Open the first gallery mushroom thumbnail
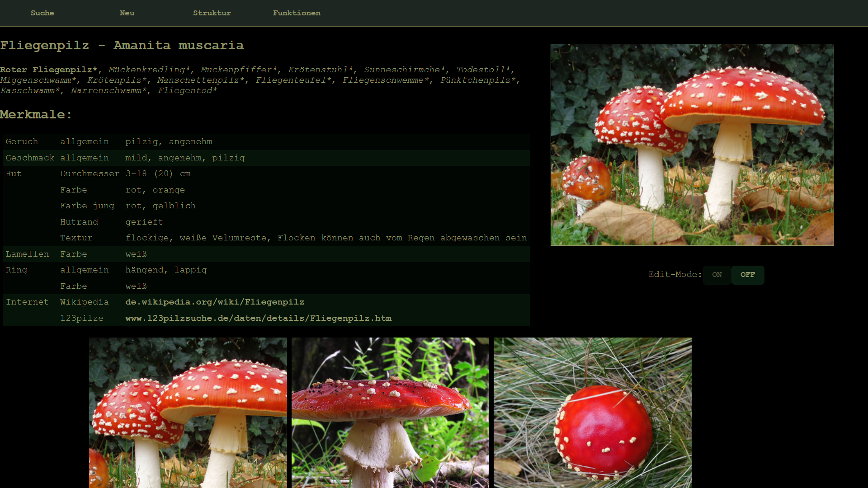868x488 pixels. tap(188, 412)
